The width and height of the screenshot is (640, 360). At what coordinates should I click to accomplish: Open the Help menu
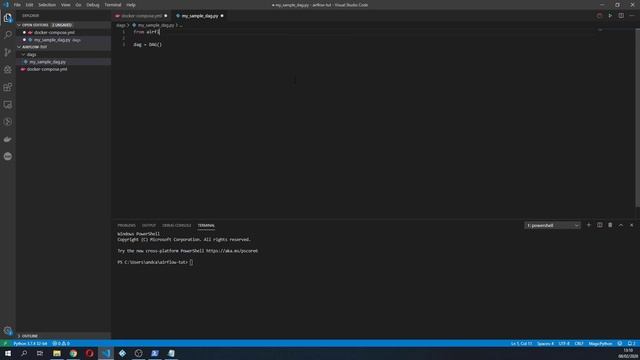[131, 5]
